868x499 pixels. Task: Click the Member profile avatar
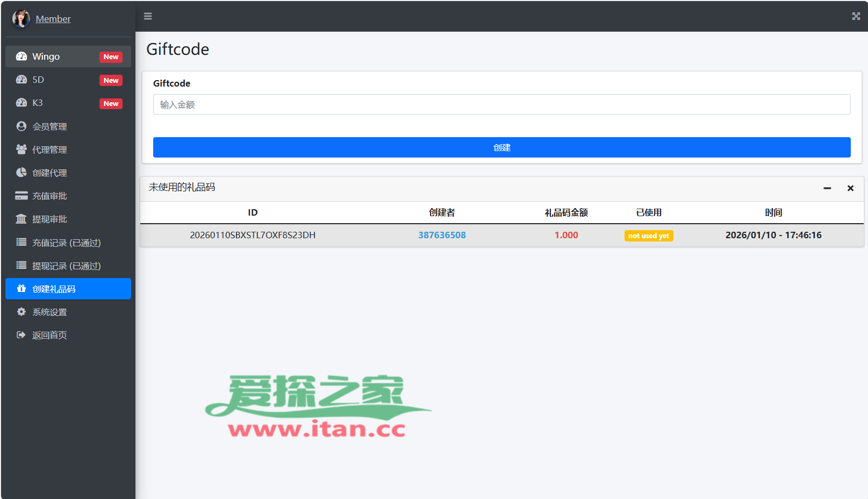[x=21, y=19]
